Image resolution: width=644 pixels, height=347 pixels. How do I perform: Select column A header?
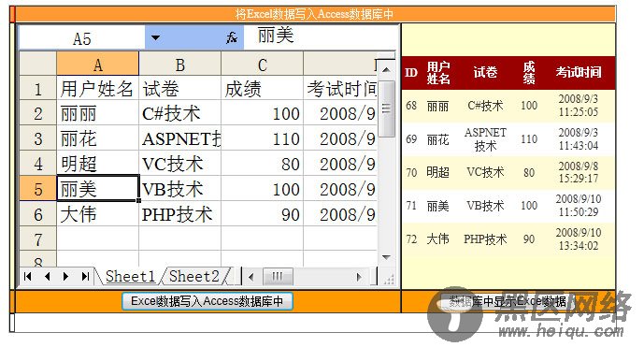(98, 65)
